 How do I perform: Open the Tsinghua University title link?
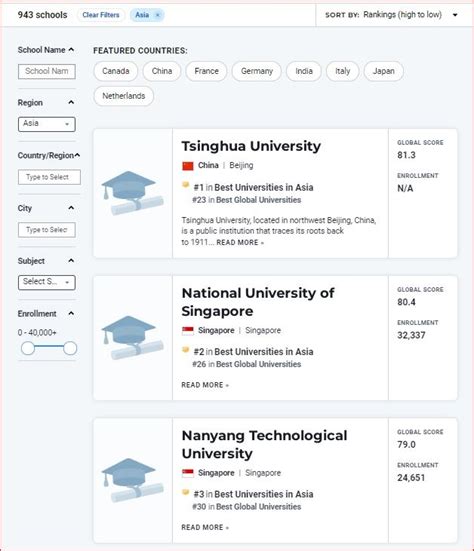(x=251, y=146)
